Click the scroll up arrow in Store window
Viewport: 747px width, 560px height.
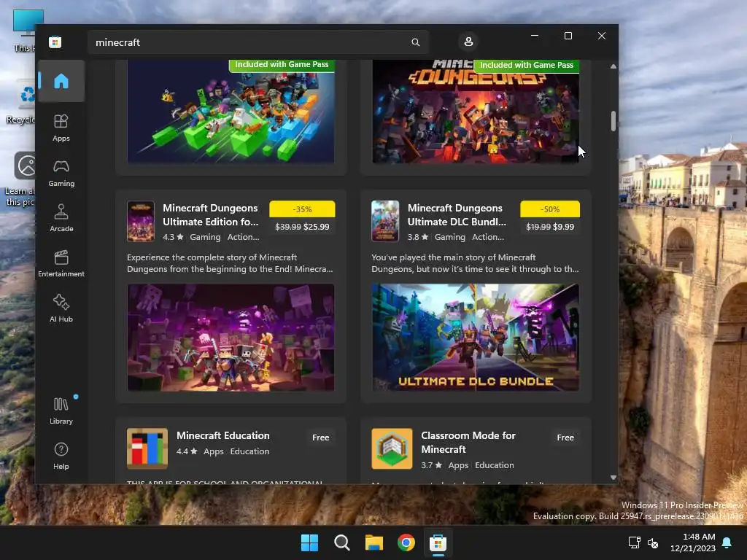coord(613,66)
